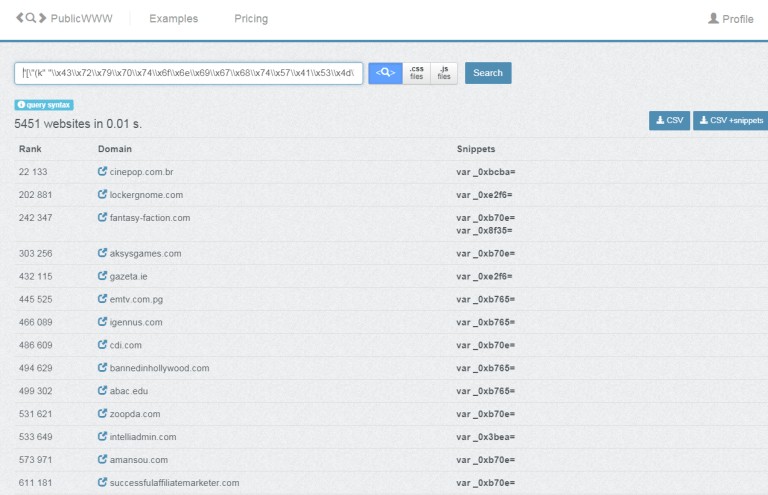
Task: Open the Examples menu item
Action: click(173, 19)
